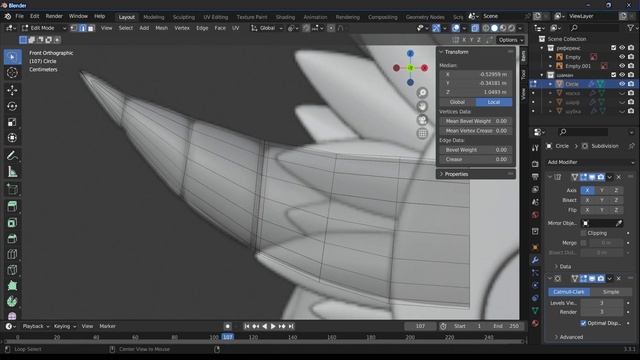640x360 pixels.
Task: Open the Add Modifier dropdown
Action: pyautogui.click(x=590, y=162)
